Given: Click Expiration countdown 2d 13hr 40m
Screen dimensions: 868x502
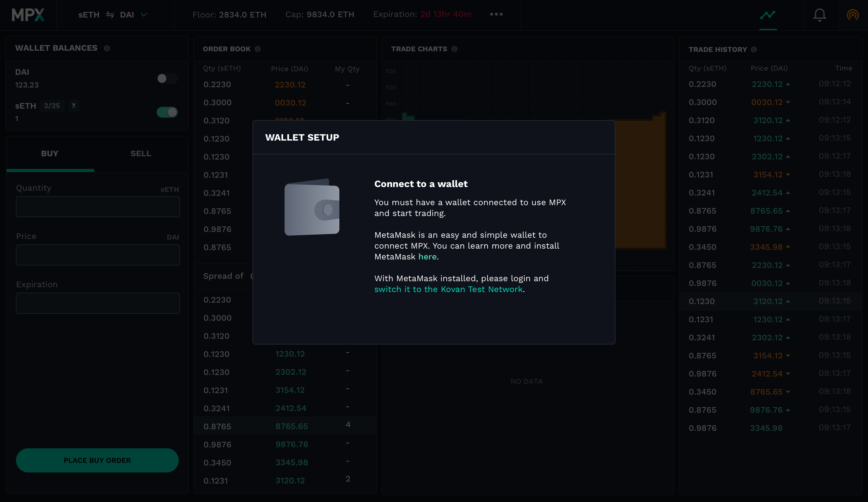Looking at the screenshot, I should point(446,14).
